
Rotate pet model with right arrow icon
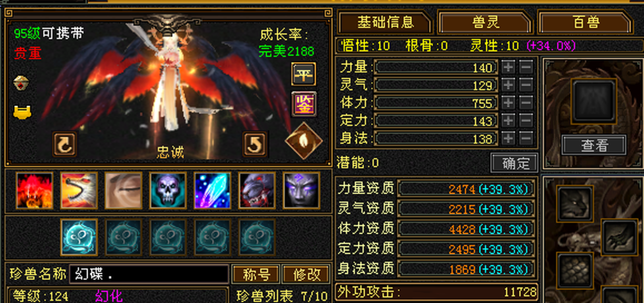pyautogui.click(x=255, y=144)
